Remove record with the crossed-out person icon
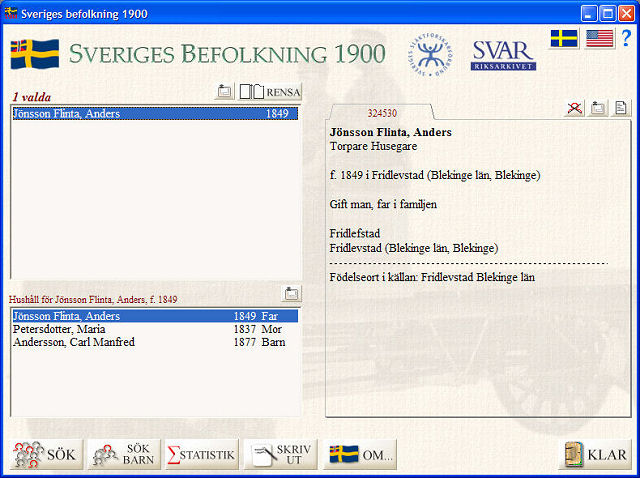The height and width of the screenshot is (478, 640). [x=574, y=108]
